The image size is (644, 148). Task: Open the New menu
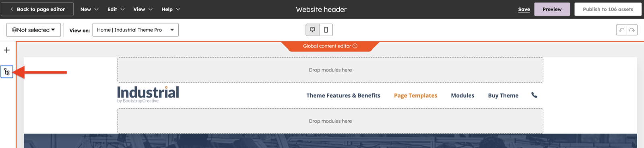coord(89,9)
